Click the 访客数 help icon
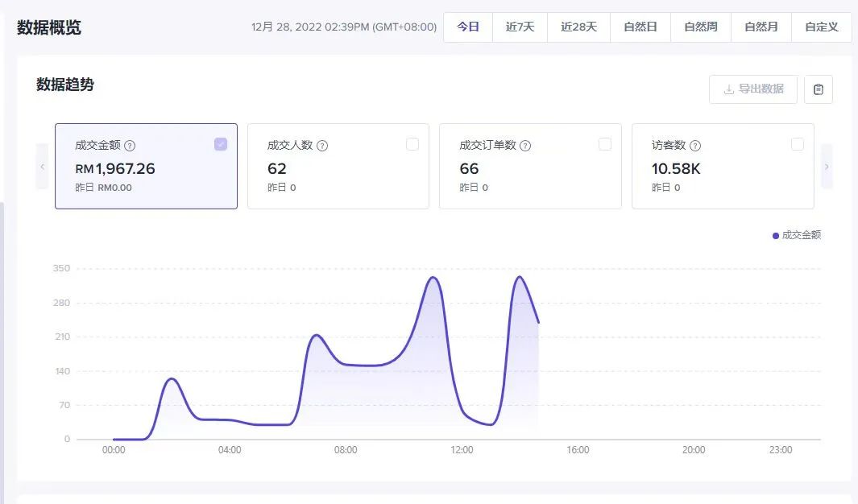This screenshot has height=504, width=858. [694, 145]
